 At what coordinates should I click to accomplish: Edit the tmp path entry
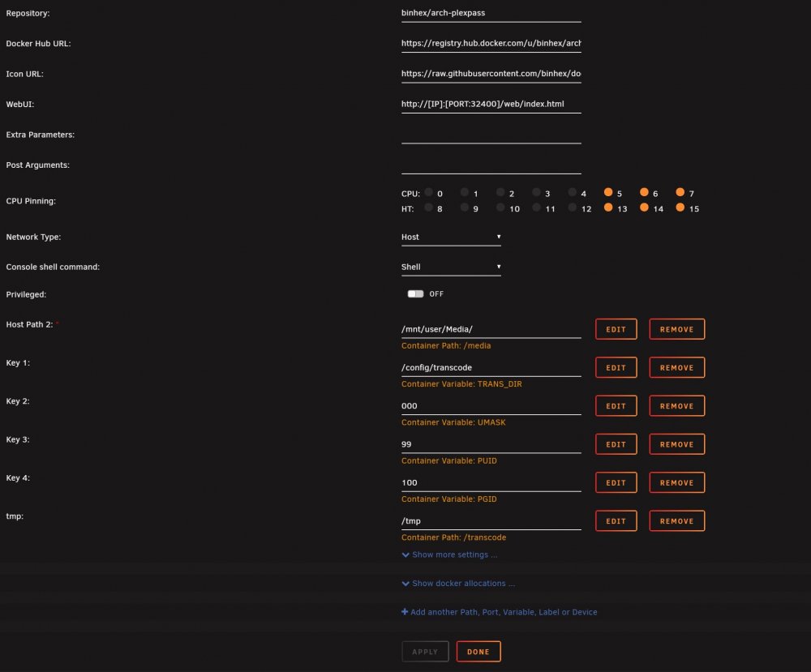616,520
